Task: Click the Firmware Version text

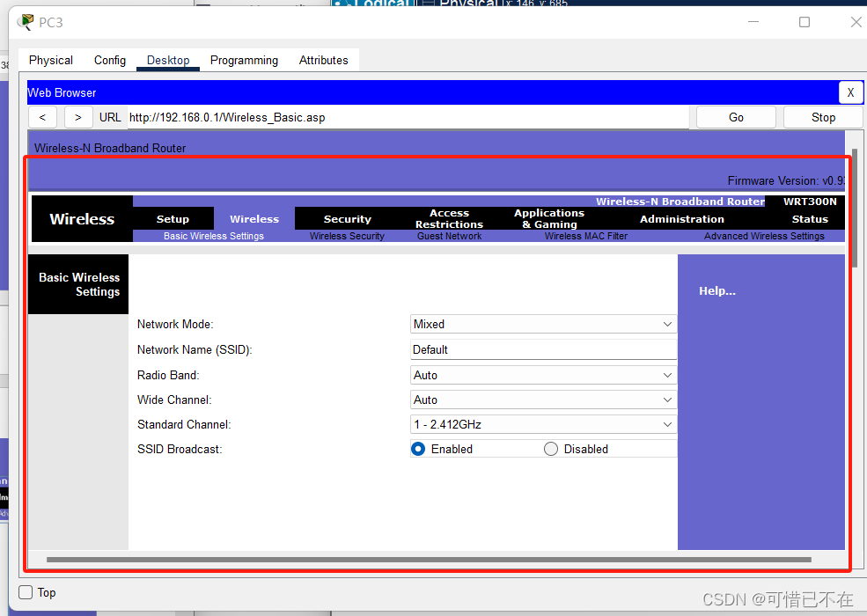Action: coord(786,180)
